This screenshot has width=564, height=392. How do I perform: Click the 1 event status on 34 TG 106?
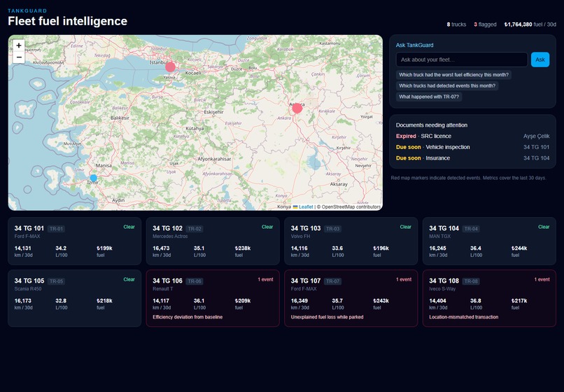(x=265, y=279)
